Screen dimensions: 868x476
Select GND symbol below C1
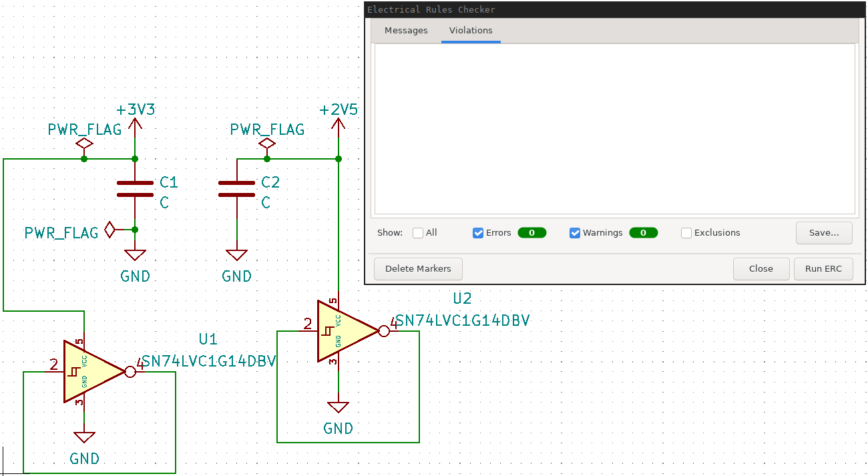click(136, 255)
